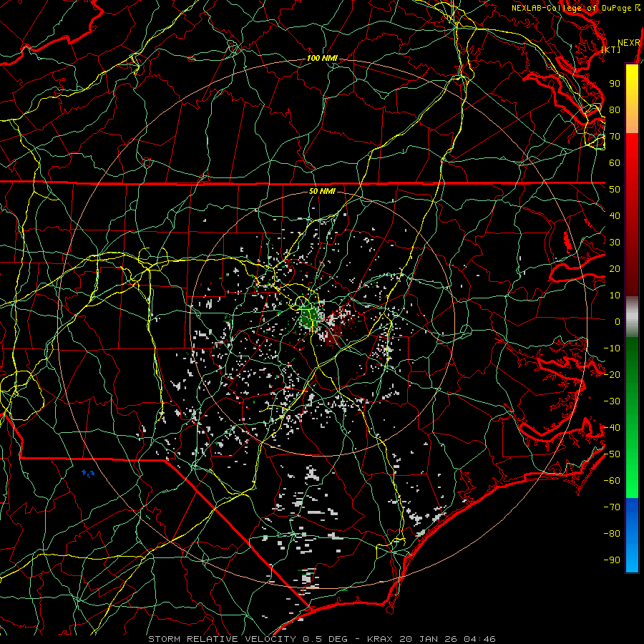Click the -60 value on the velocity scale

612,481
